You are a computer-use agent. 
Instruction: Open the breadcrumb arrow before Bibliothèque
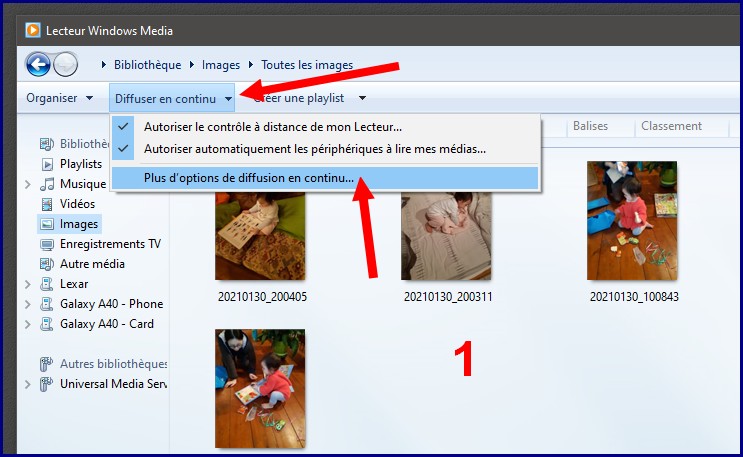click(x=103, y=64)
